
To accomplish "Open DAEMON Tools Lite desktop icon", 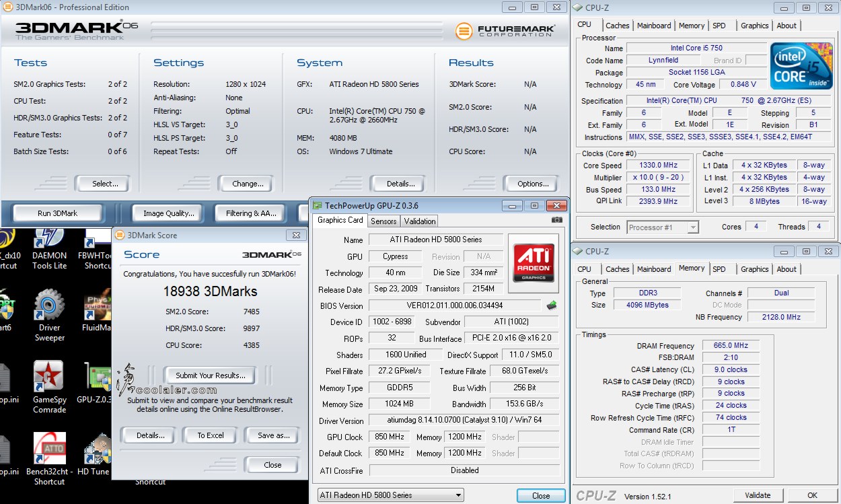I will click(x=49, y=249).
